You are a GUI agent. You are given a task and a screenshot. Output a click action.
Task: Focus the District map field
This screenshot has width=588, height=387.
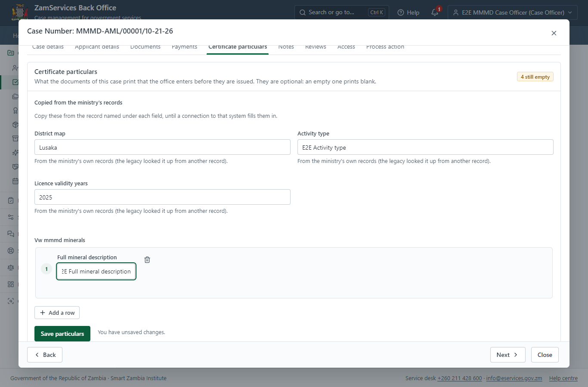click(162, 147)
